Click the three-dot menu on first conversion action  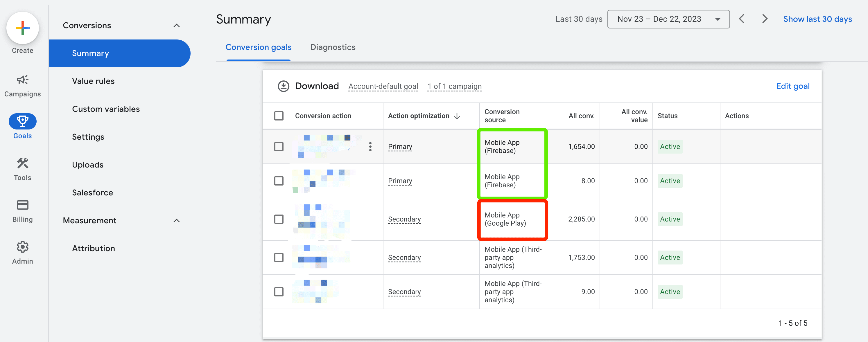pyautogui.click(x=370, y=147)
